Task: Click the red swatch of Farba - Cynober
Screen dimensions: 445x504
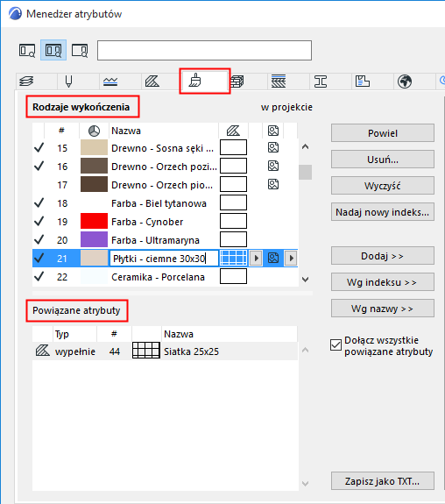Action: pos(94,221)
